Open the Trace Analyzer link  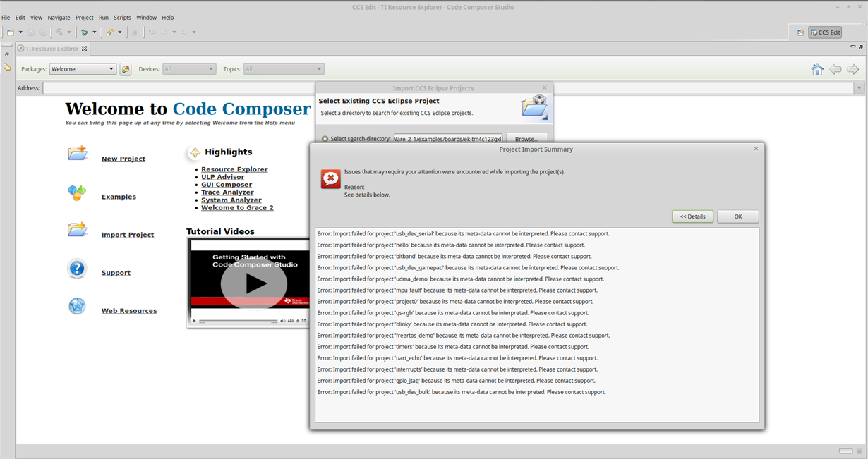click(227, 192)
